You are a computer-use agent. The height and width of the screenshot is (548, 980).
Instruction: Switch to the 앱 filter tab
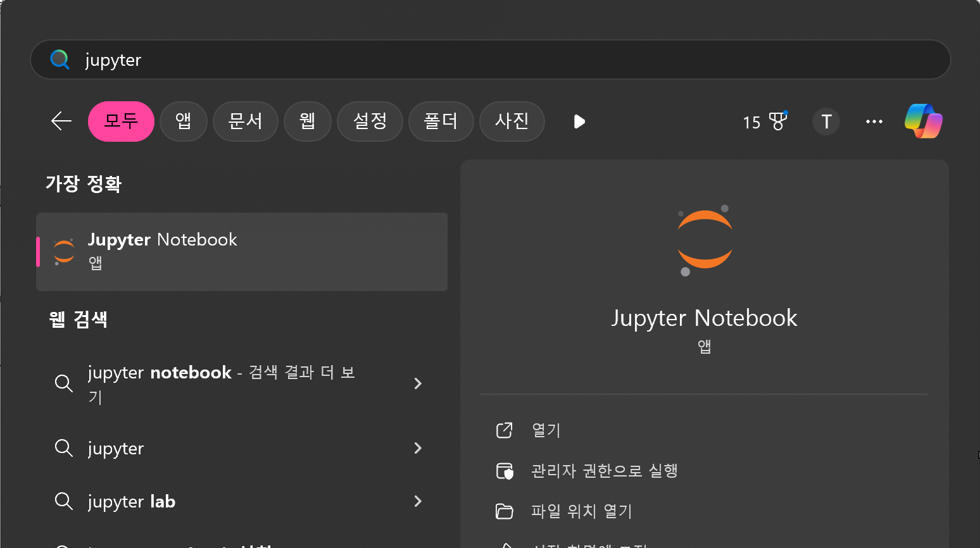coord(184,121)
